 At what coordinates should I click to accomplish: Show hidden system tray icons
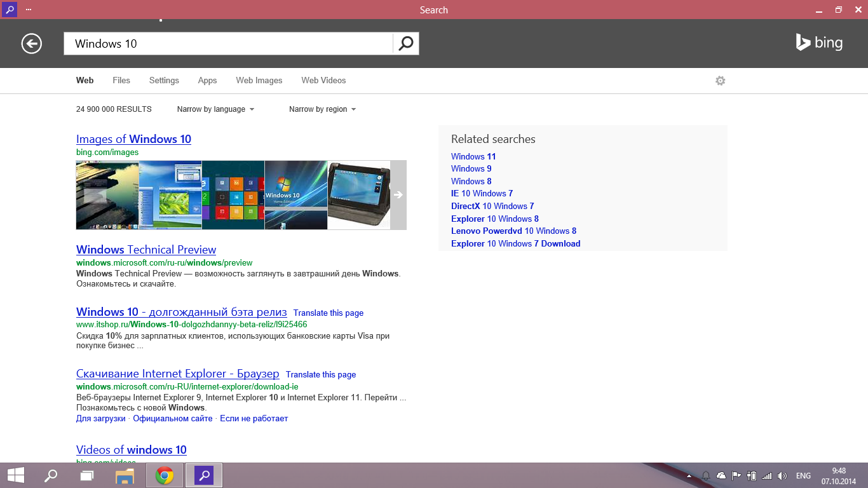[689, 476]
